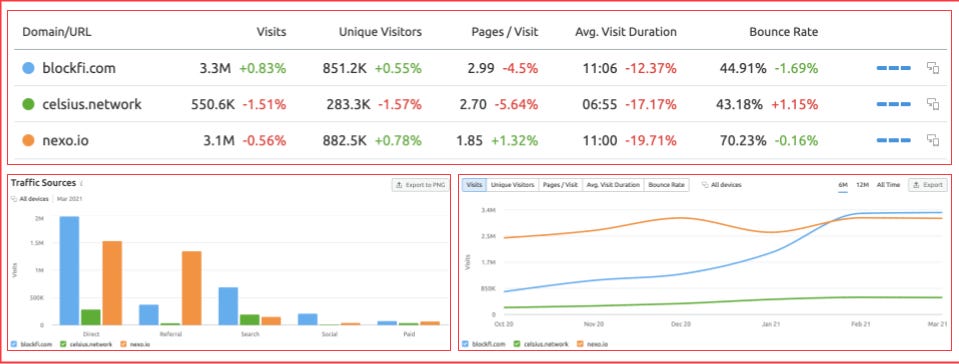Viewport: 959px width, 364px height.
Task: Click the 3.1M visits value for nexo.io
Action: coord(219,141)
